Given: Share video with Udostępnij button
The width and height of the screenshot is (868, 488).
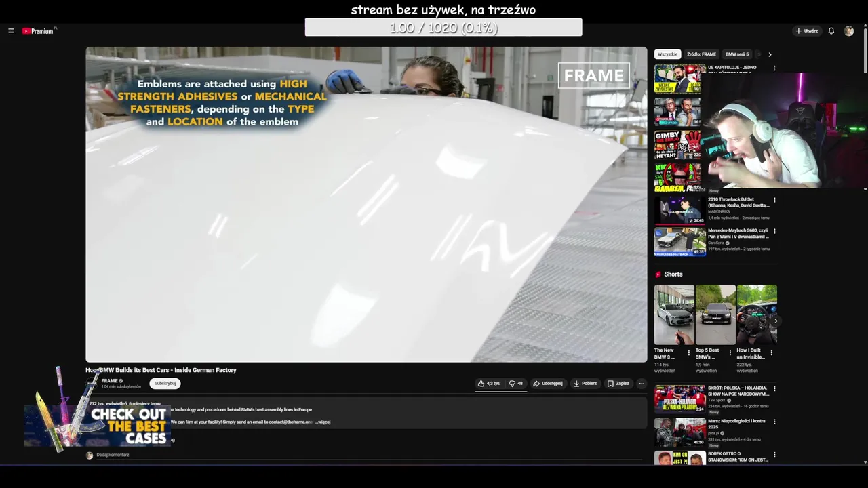Looking at the screenshot, I should (x=548, y=384).
